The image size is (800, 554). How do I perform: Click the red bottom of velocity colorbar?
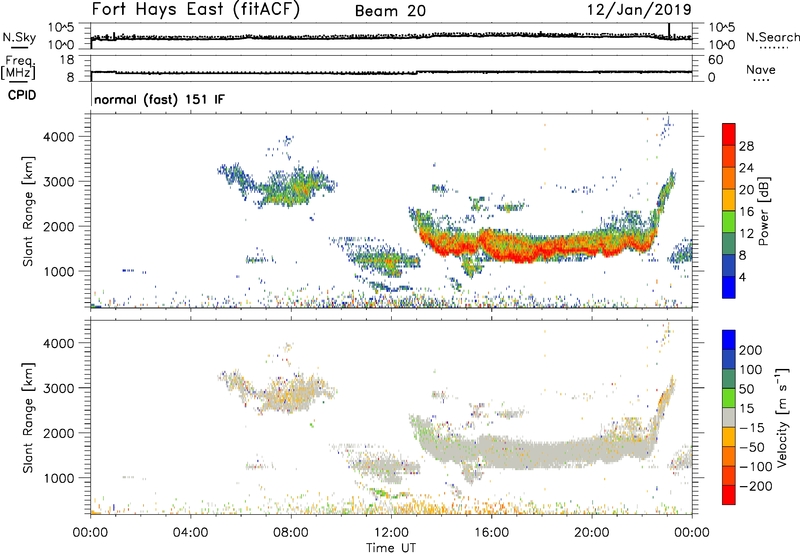pos(729,497)
